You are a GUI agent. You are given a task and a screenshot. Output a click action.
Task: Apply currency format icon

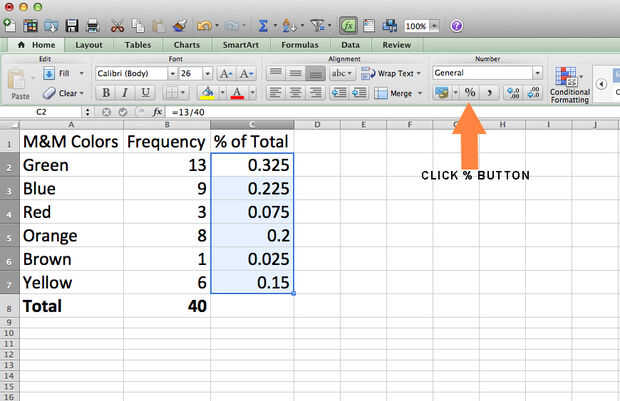click(442, 93)
